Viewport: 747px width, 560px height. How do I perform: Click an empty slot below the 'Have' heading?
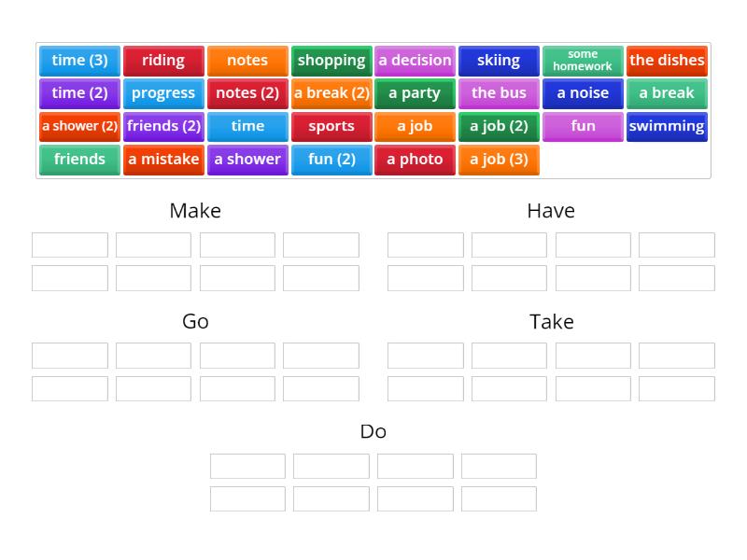[425, 245]
